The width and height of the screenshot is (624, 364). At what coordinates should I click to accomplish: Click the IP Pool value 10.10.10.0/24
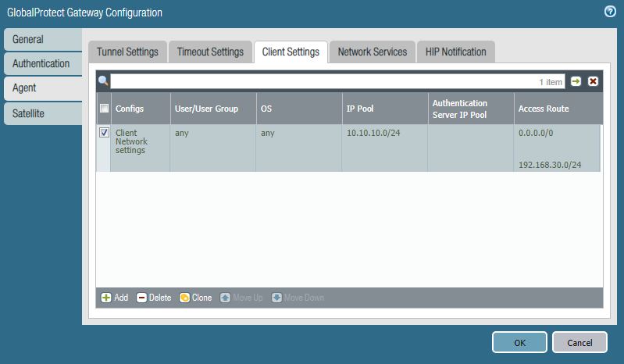tap(373, 133)
